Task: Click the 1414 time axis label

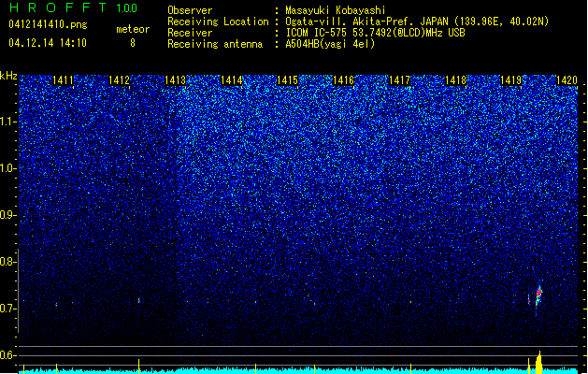Action: point(232,80)
